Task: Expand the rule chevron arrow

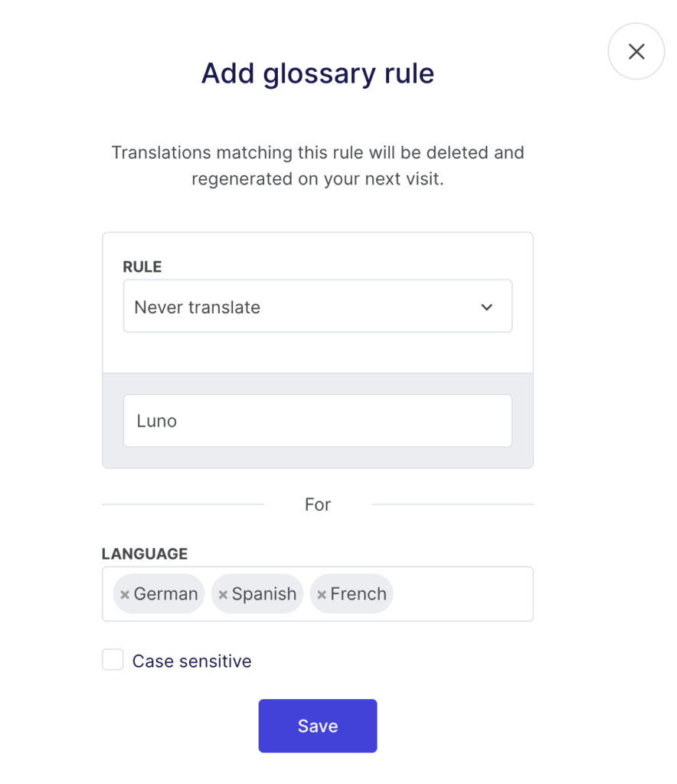Action: pos(486,307)
